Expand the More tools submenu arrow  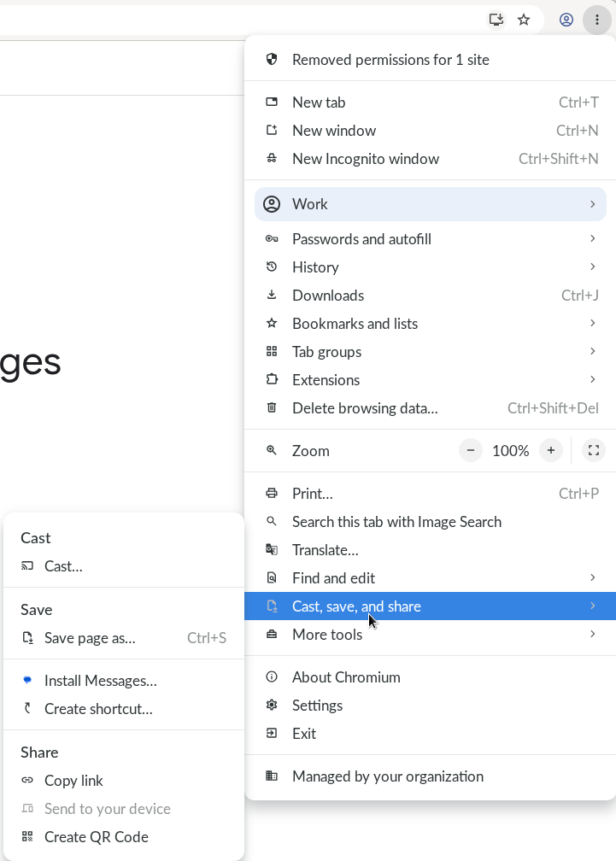pos(592,634)
